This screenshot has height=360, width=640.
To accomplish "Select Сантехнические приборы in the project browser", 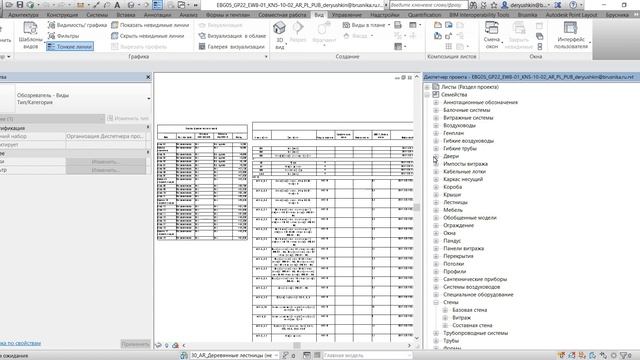I will coord(475,280).
